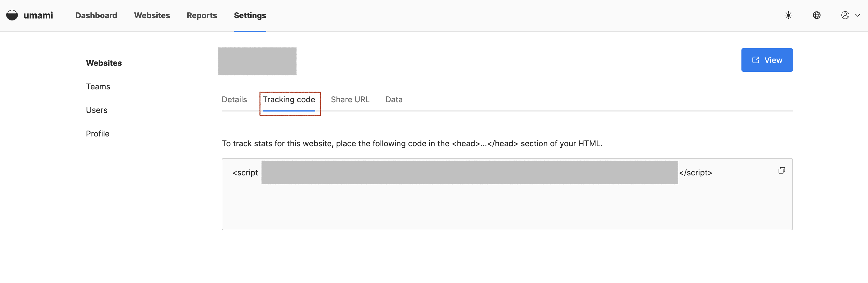Switch to the Details tab
Screen dimensions: 868x283
click(x=234, y=99)
